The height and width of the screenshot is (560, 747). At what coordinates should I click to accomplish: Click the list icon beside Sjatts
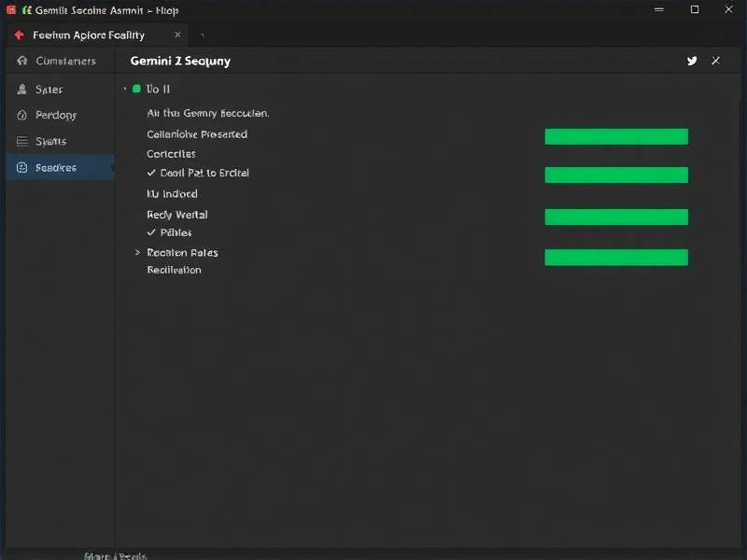point(22,142)
